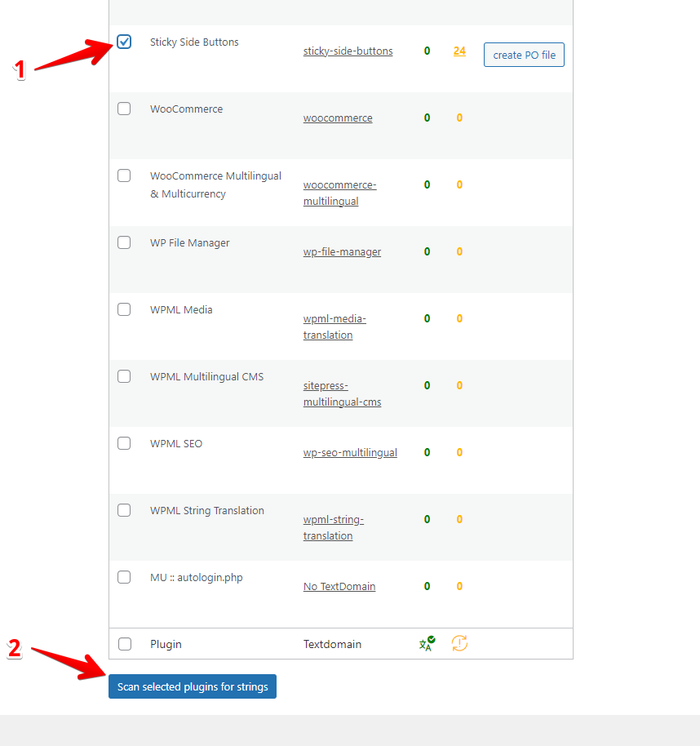The image size is (700, 746).
Task: Click the WPML String Translation plugin name
Action: click(207, 510)
